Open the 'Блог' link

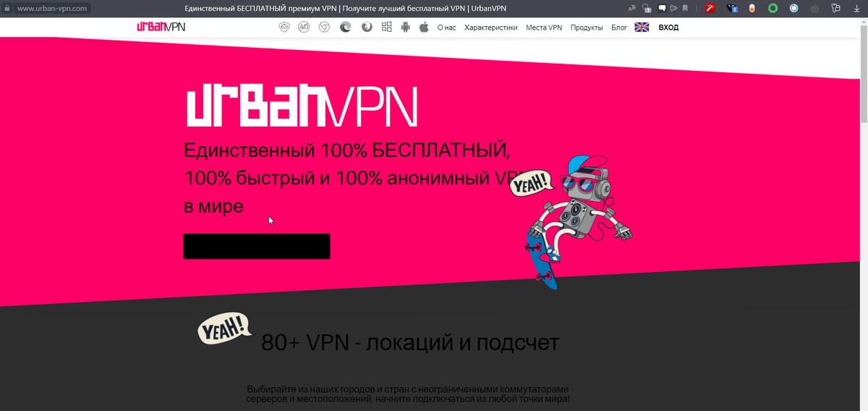tap(619, 27)
